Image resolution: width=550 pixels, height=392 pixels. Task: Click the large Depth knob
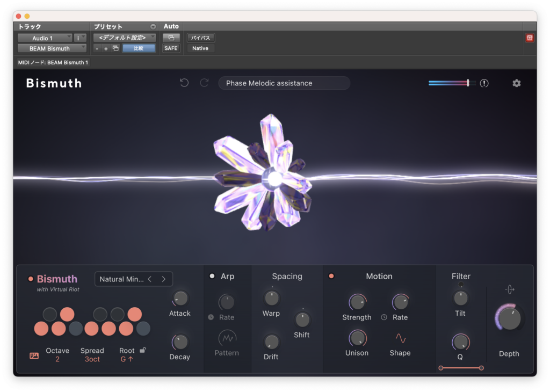509,318
